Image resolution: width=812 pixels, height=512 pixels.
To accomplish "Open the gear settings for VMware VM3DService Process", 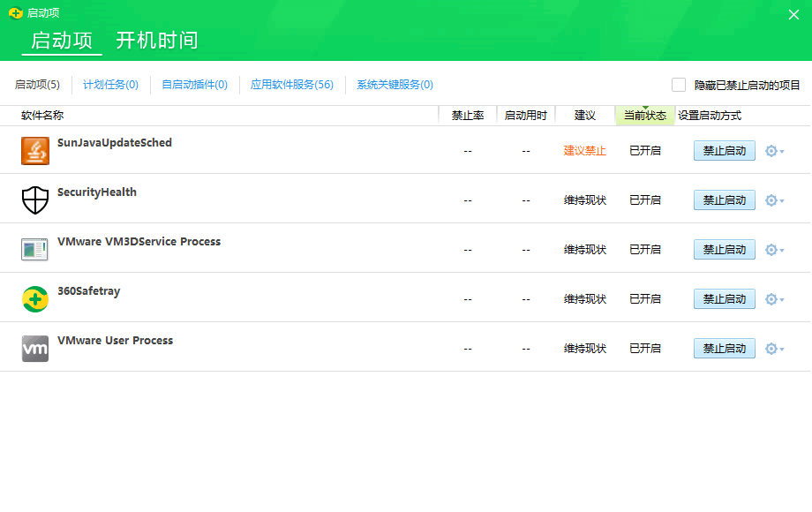I will [771, 249].
